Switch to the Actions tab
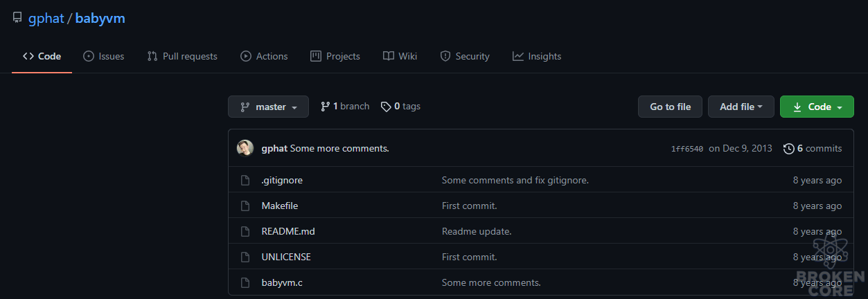The width and height of the screenshot is (868, 299). (264, 56)
